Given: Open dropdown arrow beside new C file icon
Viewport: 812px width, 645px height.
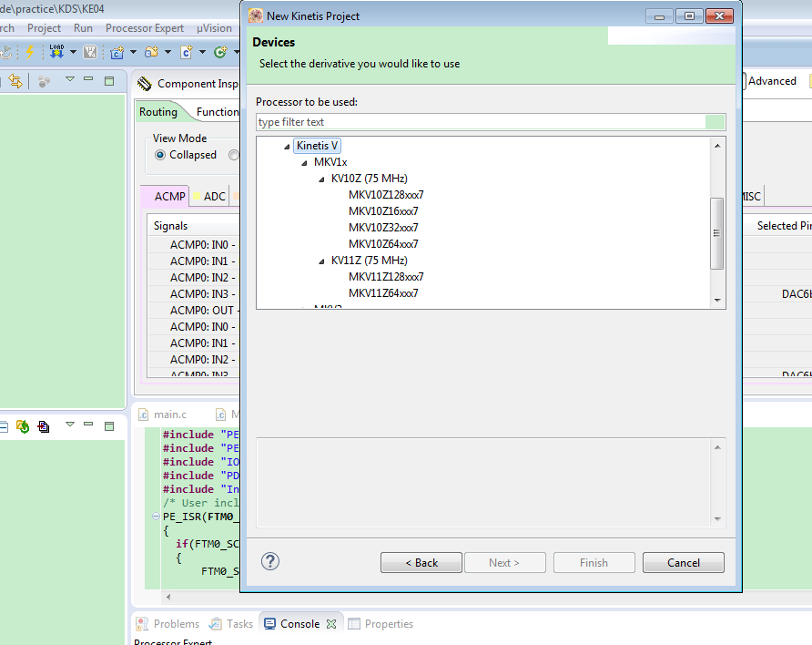Looking at the screenshot, I should click(x=202, y=52).
